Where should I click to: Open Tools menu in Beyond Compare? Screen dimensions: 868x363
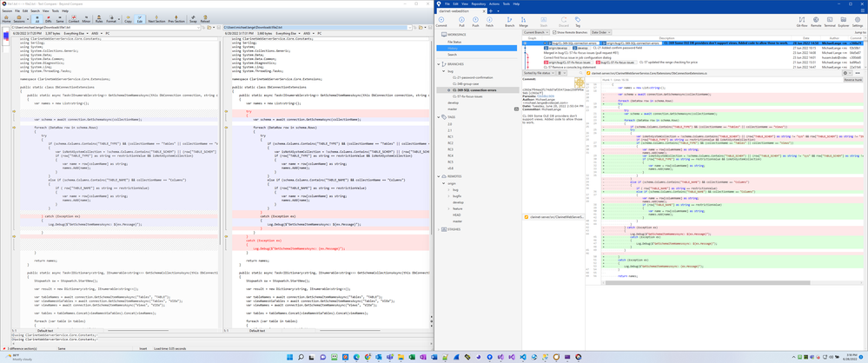point(56,10)
